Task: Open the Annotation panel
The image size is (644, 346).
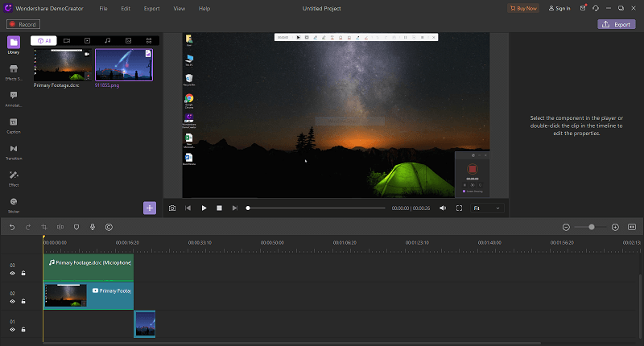Action: tap(14, 99)
